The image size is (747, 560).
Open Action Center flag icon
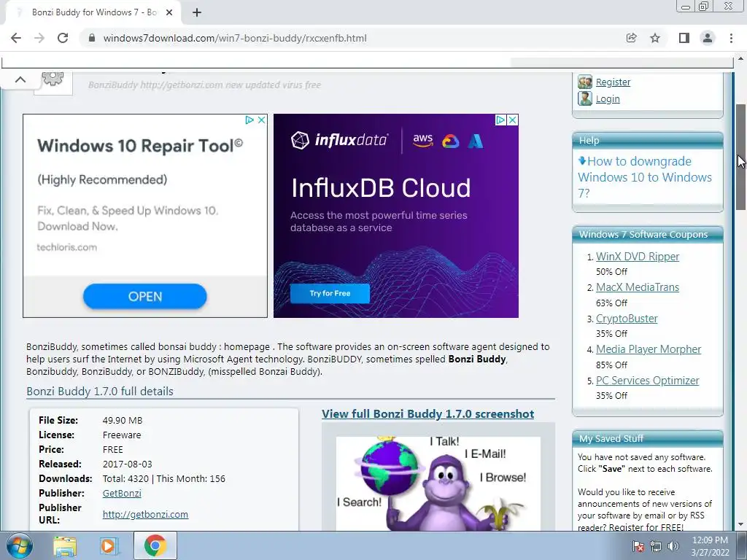click(x=638, y=546)
